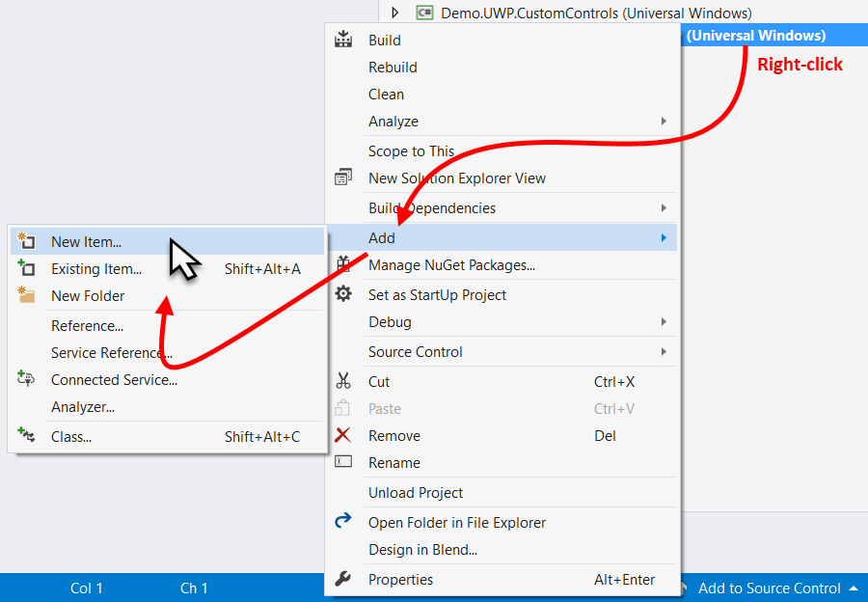Click the Connected Service icon
This screenshot has width=868, height=602.
pos(26,379)
